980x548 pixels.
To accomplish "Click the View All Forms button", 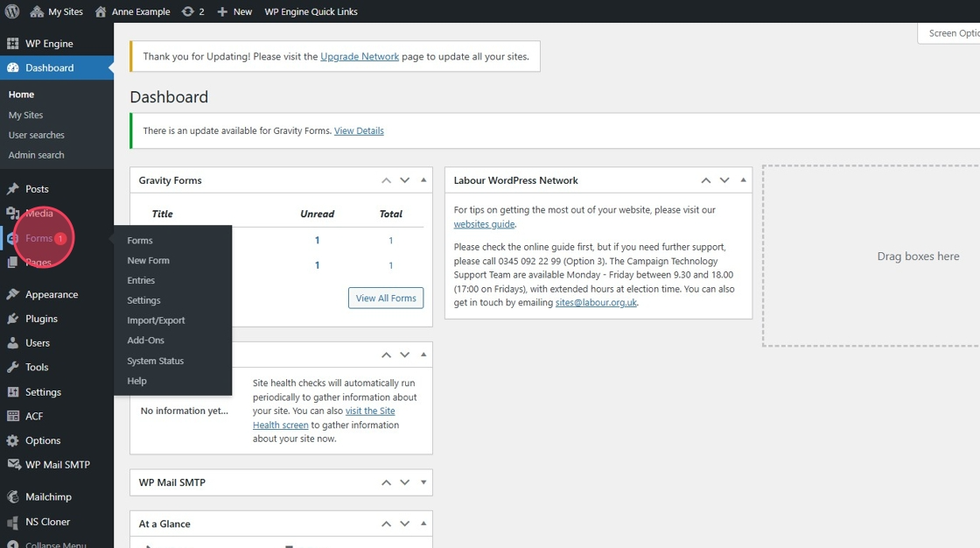I will pos(386,298).
